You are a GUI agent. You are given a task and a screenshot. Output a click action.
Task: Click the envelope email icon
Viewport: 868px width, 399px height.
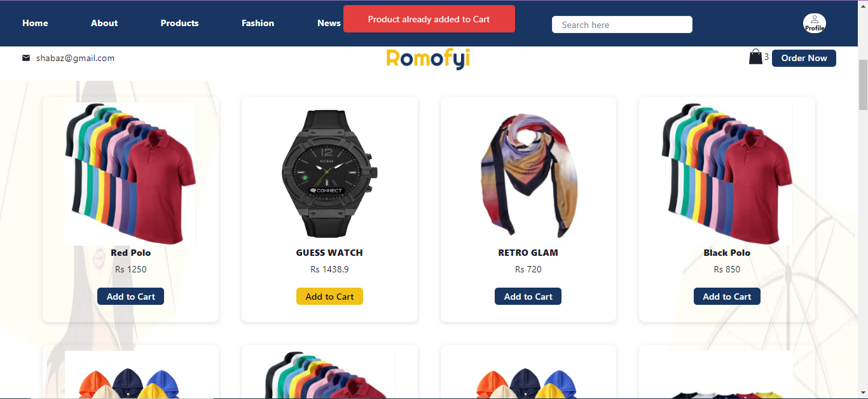(26, 58)
